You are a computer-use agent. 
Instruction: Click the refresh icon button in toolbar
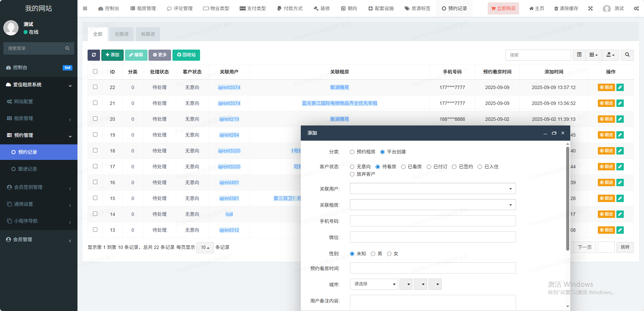point(94,55)
